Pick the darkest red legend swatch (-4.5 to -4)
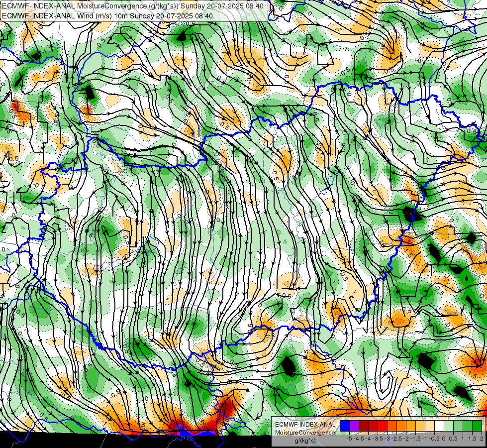Viewport: 487px width, 448px height. [x=364, y=426]
